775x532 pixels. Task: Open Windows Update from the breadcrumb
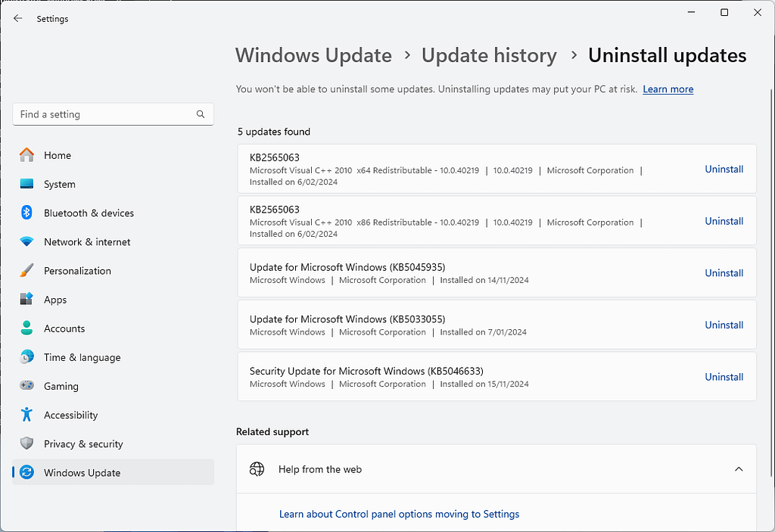point(313,55)
